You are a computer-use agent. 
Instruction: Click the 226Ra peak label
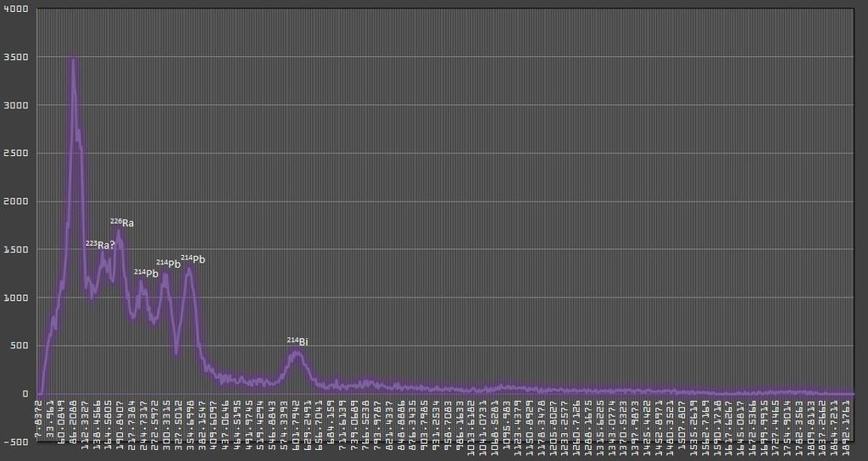click(122, 223)
